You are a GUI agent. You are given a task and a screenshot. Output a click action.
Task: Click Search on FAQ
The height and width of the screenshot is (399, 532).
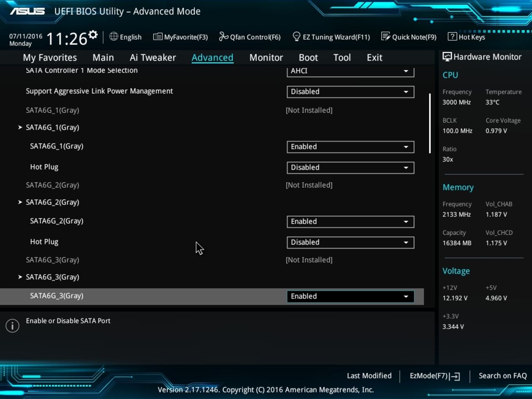(503, 376)
